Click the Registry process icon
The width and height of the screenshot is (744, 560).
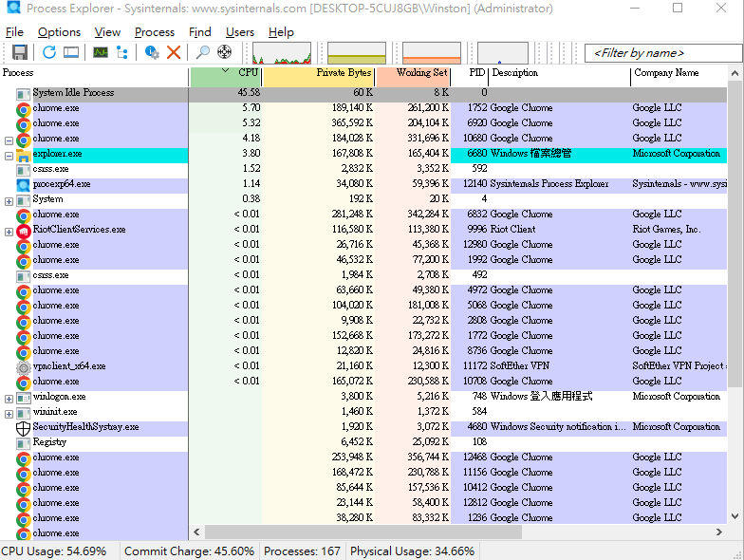pos(23,444)
